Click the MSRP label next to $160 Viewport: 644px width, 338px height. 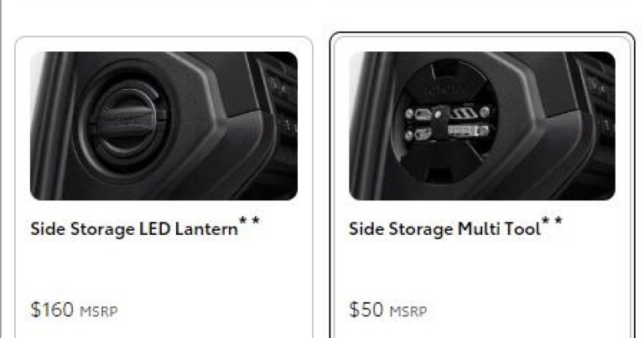pyautogui.click(x=99, y=311)
